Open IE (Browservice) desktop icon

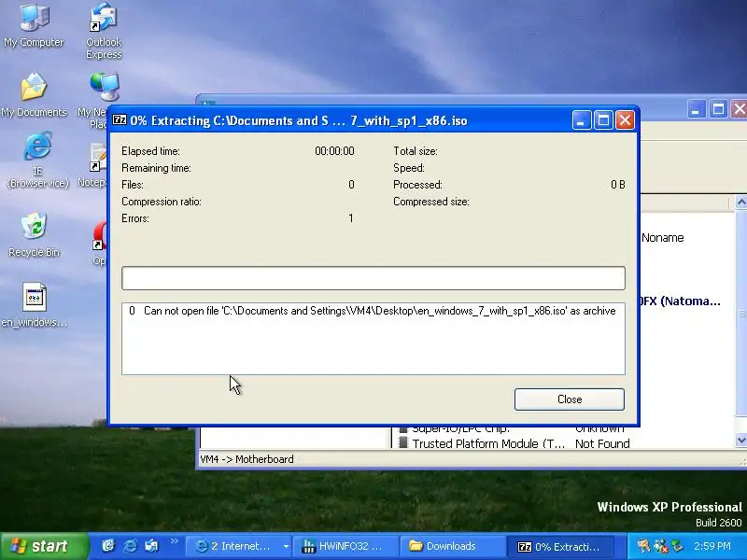(x=37, y=160)
